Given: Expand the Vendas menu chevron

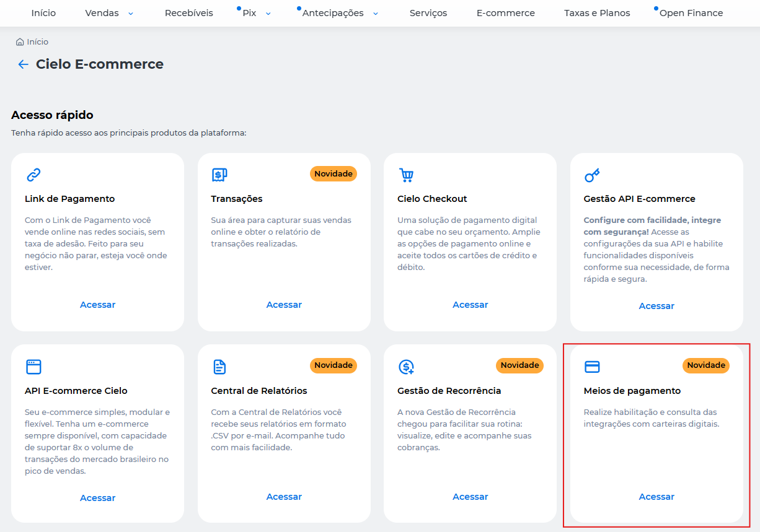Looking at the screenshot, I should [130, 13].
